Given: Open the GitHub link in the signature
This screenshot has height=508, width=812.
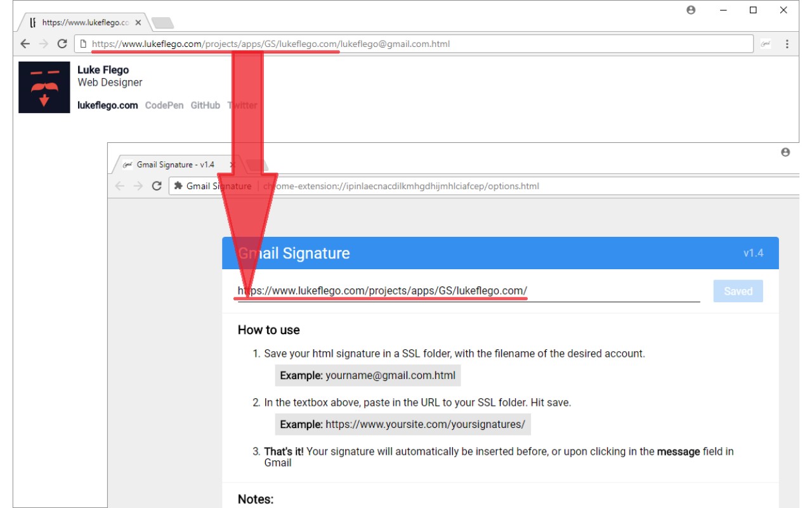Looking at the screenshot, I should click(x=206, y=105).
